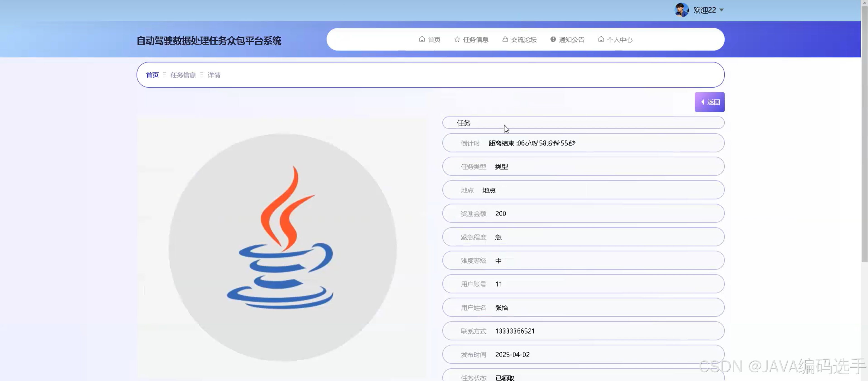Click the bag icon beside 交流论坛
Viewport: 868px width, 381px height.
(x=505, y=39)
